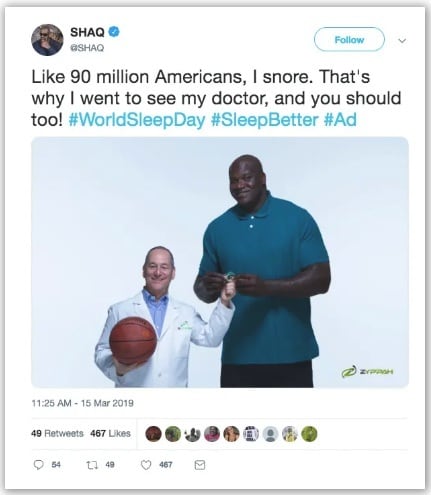Screen dimensions: 431x495
Task: Open the #WorldSleepDay hashtag
Action: coord(136,120)
